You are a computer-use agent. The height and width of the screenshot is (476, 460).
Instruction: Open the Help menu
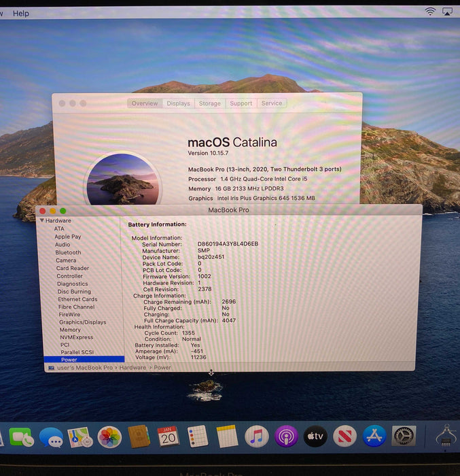pos(21,14)
